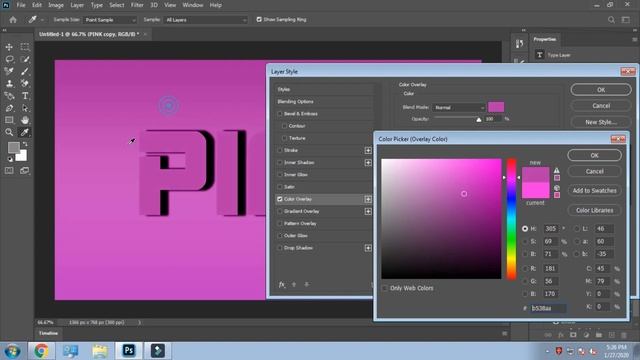Add another Color Overlay with plus icon
Image resolution: width=640 pixels, height=360 pixels.
point(368,199)
